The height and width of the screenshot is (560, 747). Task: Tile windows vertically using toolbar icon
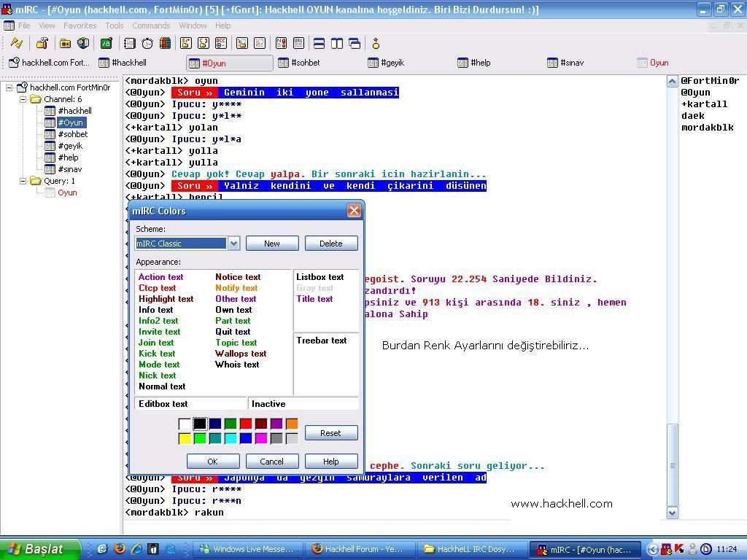click(x=337, y=43)
